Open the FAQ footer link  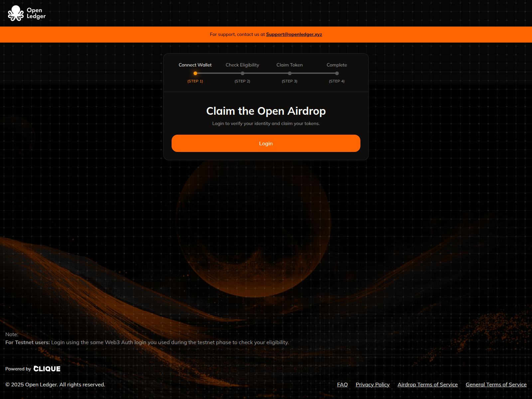point(342,384)
